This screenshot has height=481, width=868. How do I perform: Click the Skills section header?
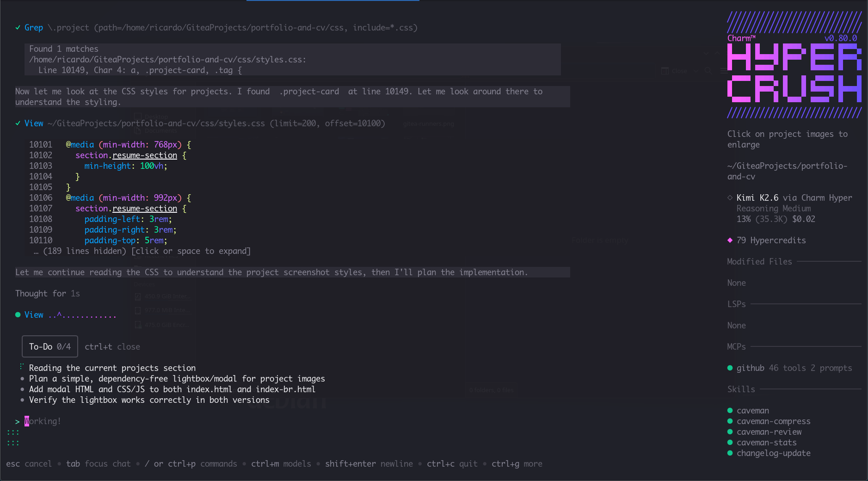[x=741, y=389]
